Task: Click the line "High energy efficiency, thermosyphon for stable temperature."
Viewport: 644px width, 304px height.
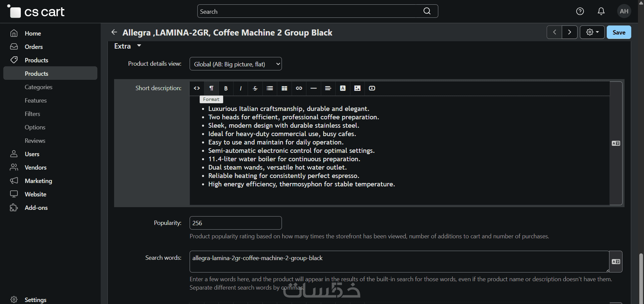Action: coord(302,184)
